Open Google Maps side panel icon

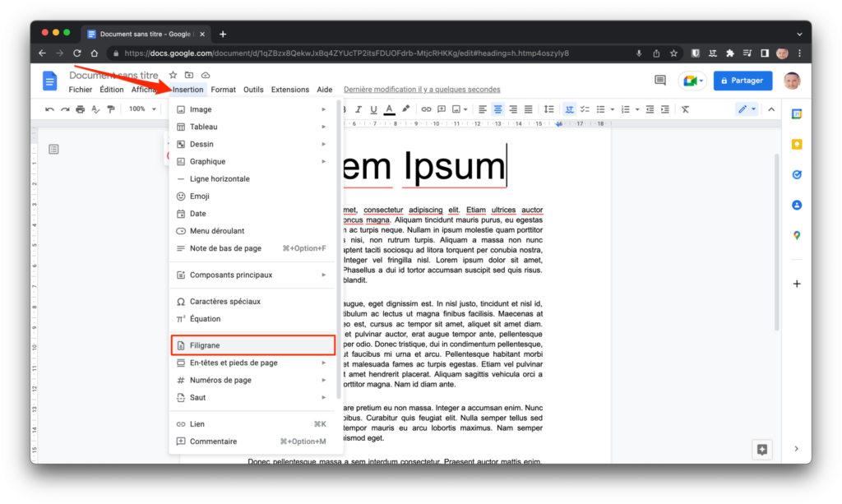tap(796, 235)
